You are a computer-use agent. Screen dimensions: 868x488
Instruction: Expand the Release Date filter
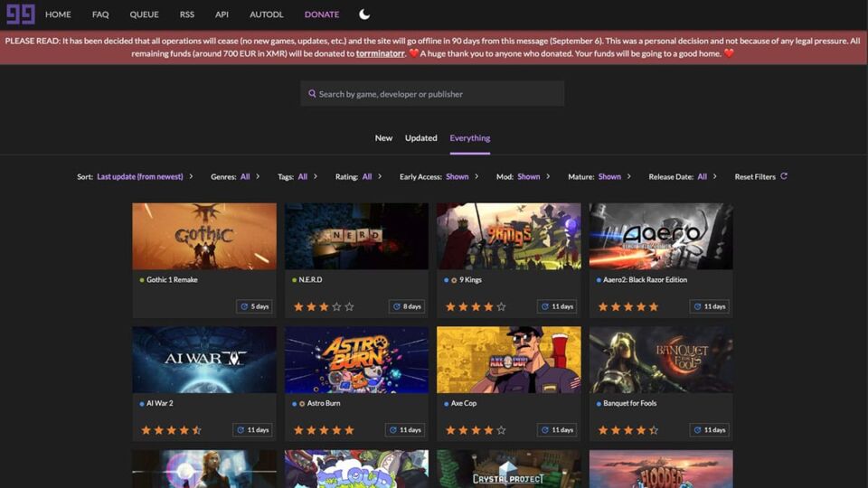tap(684, 176)
